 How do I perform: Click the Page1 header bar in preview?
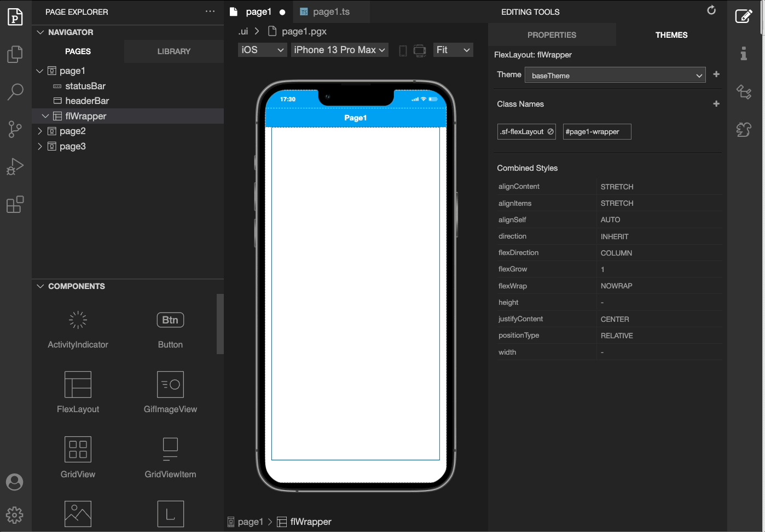(356, 118)
